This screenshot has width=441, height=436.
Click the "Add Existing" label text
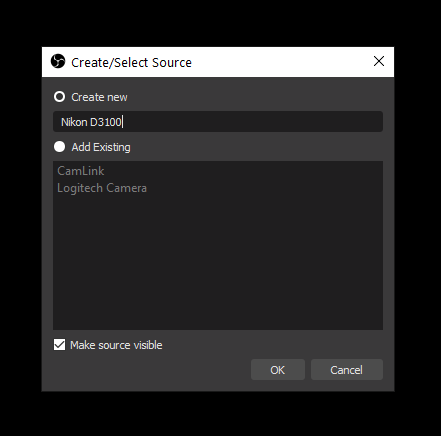tap(101, 147)
